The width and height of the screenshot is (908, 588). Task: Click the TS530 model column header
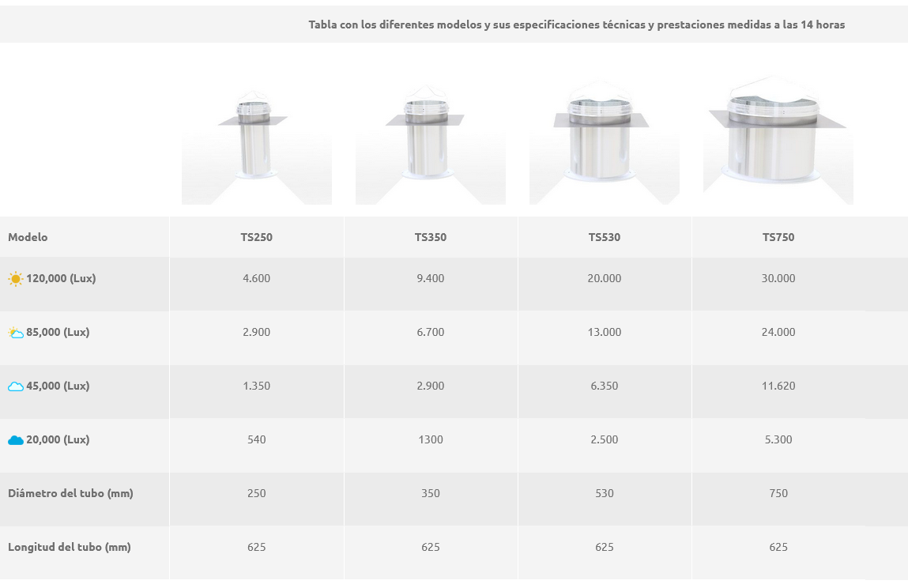click(605, 237)
